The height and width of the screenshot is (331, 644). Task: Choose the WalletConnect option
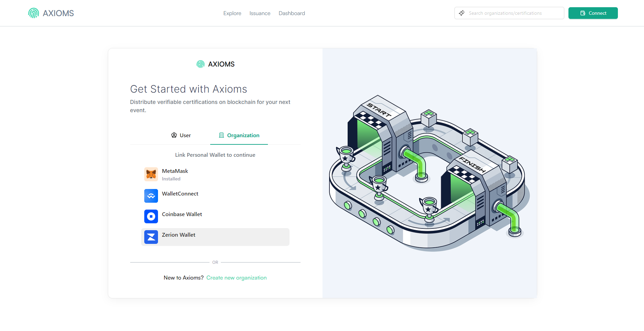coord(215,196)
